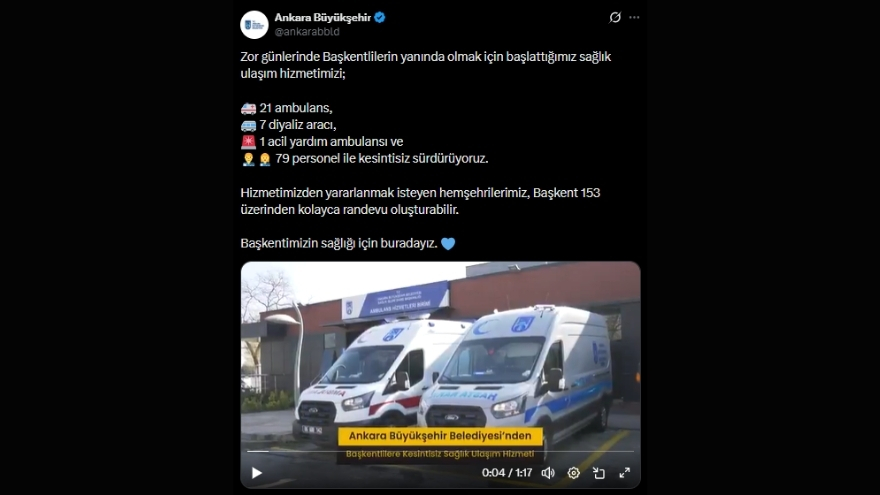Click the siren emoji beside acil yardım
This screenshot has width=880, height=495.
pyautogui.click(x=249, y=142)
